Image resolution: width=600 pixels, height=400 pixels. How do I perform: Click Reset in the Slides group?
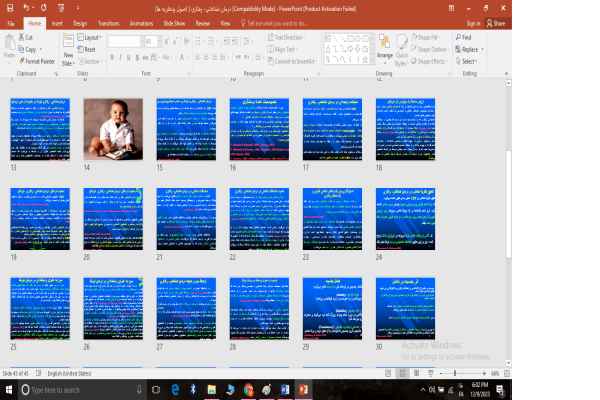[88, 48]
